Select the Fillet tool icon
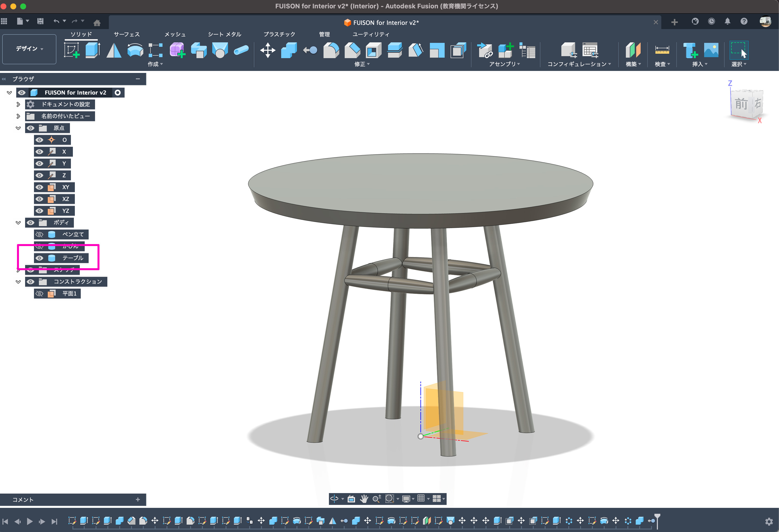 click(331, 50)
